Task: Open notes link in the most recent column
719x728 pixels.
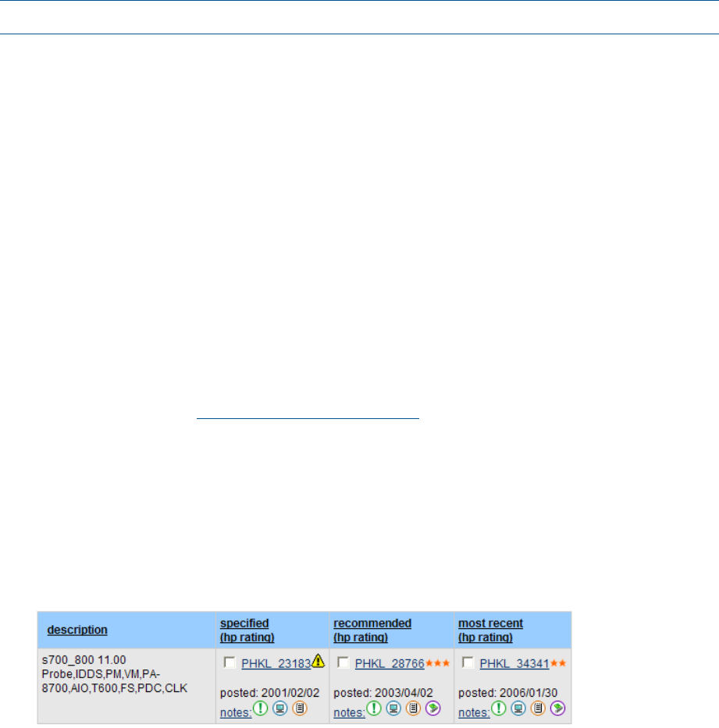Action: [x=474, y=712]
